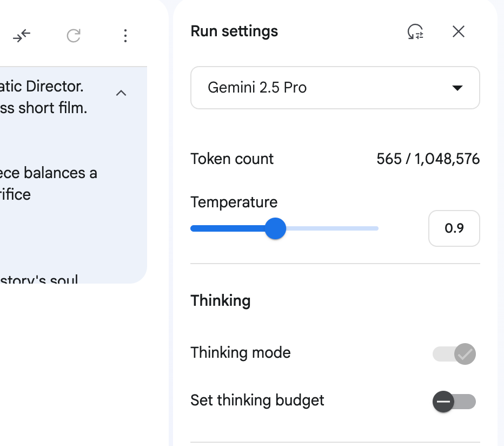Screen dimensions: 504x446
Task: Click the Token count label
Action: coord(232,159)
